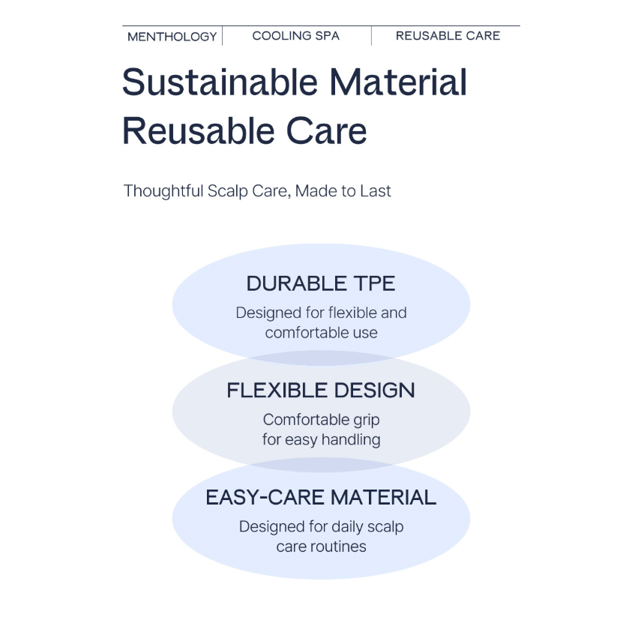Click the EASY-CARE MATERIAL title
The image size is (644, 644).
pyautogui.click(x=321, y=497)
